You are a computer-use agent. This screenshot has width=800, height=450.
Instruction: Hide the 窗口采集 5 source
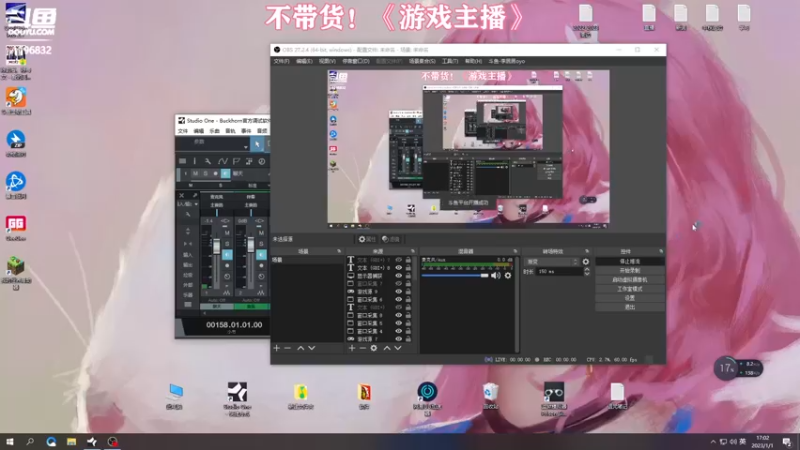click(x=398, y=323)
